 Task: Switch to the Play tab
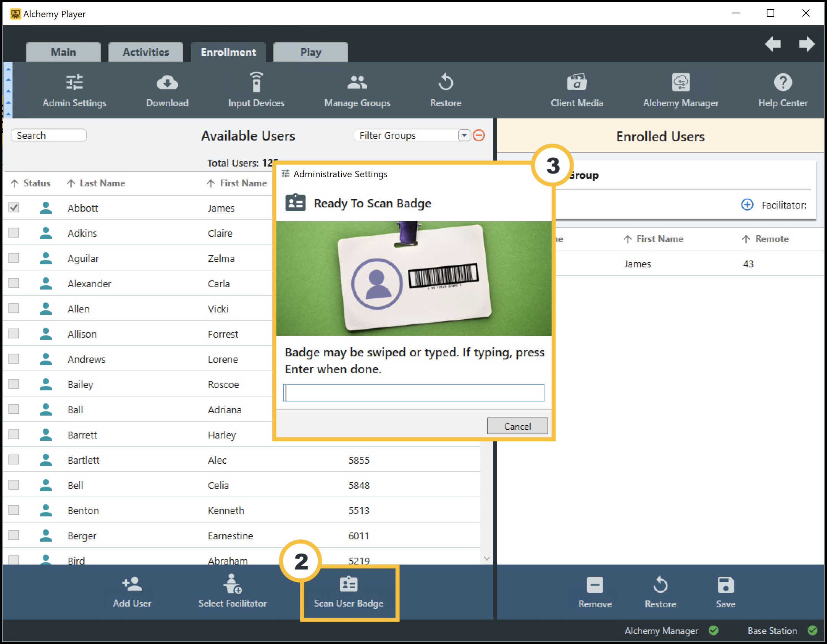(311, 52)
